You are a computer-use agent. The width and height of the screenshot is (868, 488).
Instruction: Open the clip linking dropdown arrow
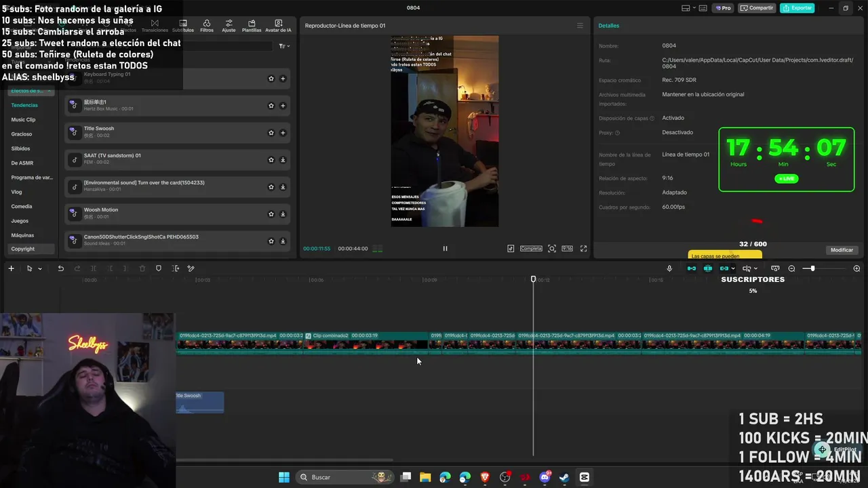click(733, 269)
